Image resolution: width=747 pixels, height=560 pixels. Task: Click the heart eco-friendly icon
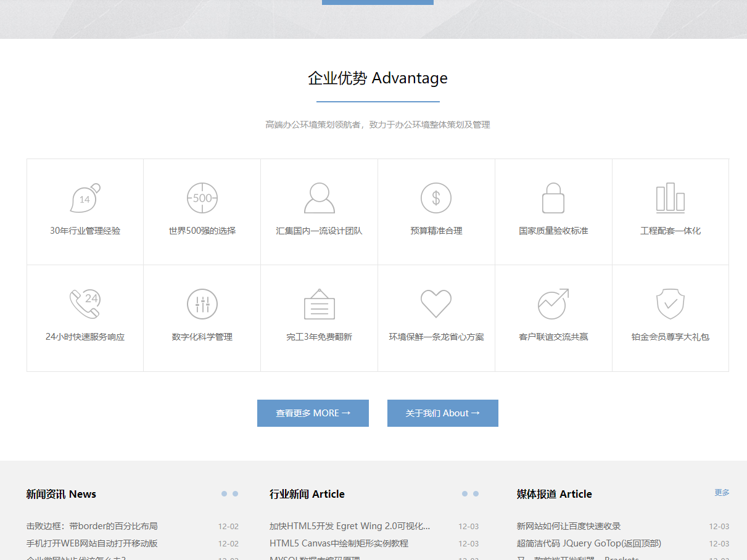coord(436,304)
